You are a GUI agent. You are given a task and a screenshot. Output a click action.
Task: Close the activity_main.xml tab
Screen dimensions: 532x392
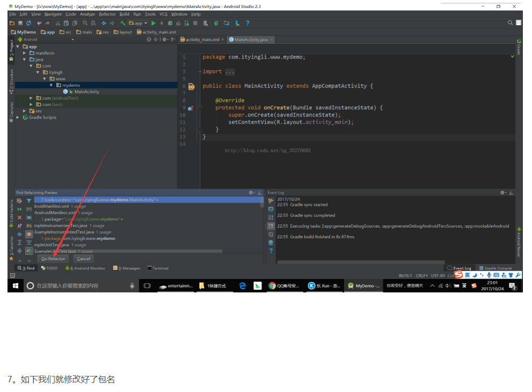tap(222, 40)
